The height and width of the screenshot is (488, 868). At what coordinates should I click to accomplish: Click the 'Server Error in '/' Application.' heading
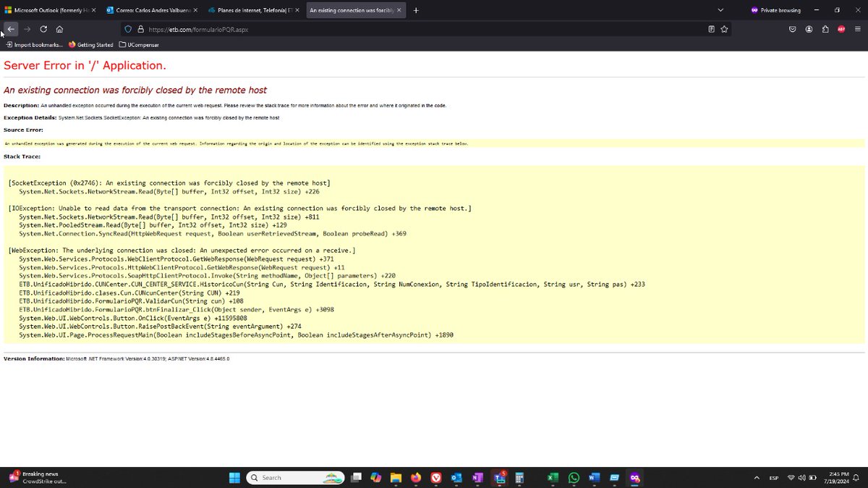point(85,65)
